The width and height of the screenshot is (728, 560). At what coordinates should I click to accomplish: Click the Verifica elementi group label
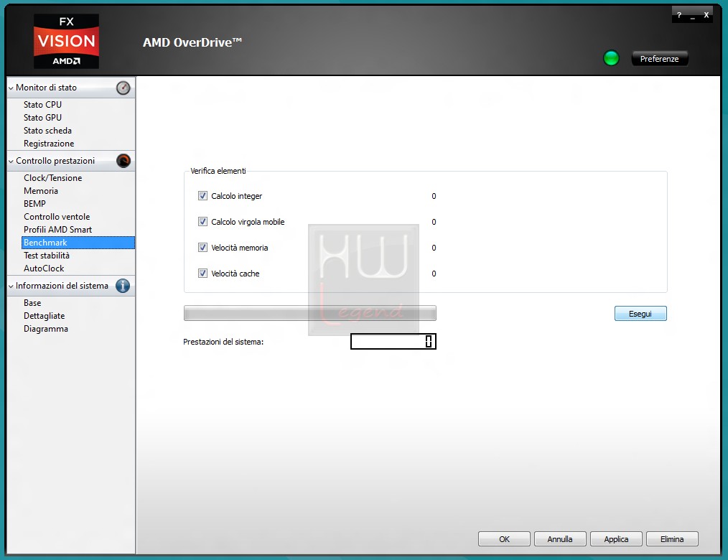[x=218, y=171]
